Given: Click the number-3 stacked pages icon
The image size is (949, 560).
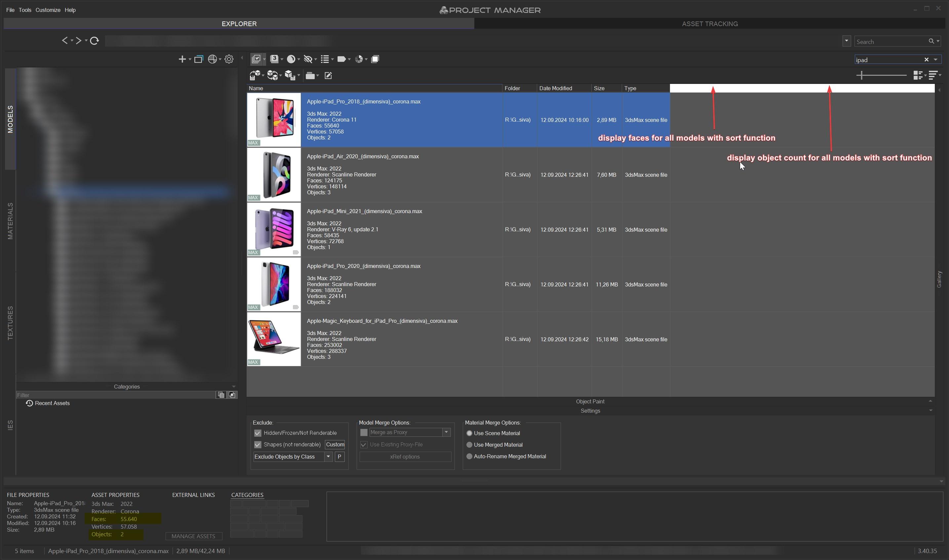Looking at the screenshot, I should coord(274,59).
